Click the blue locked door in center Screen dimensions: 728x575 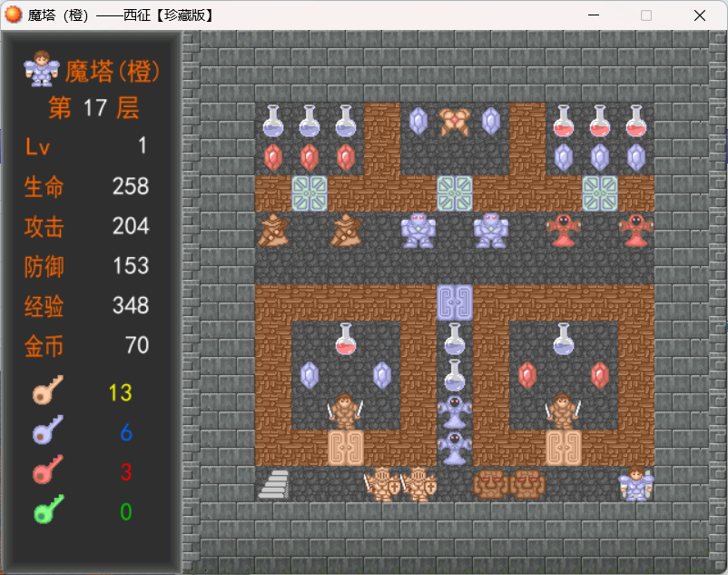455,302
